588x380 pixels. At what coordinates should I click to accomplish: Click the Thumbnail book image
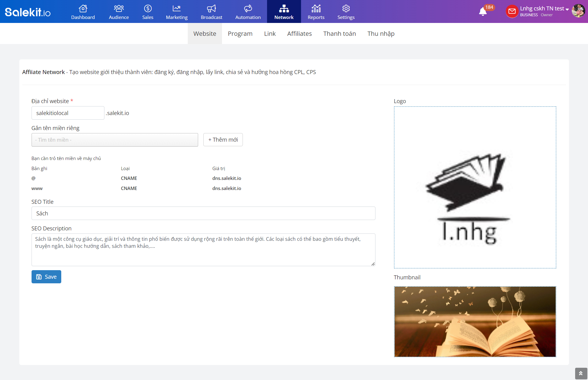coord(475,322)
